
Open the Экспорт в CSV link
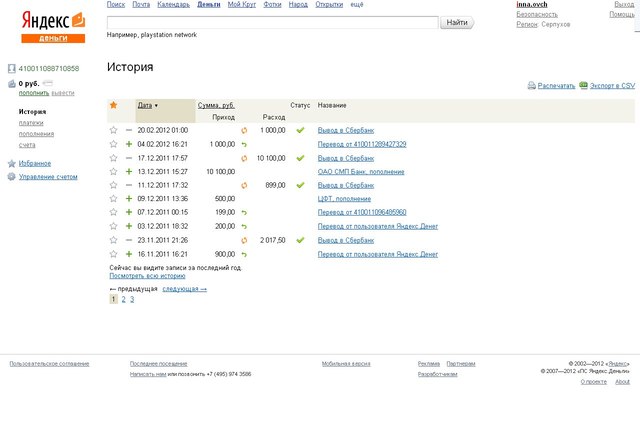click(612, 86)
